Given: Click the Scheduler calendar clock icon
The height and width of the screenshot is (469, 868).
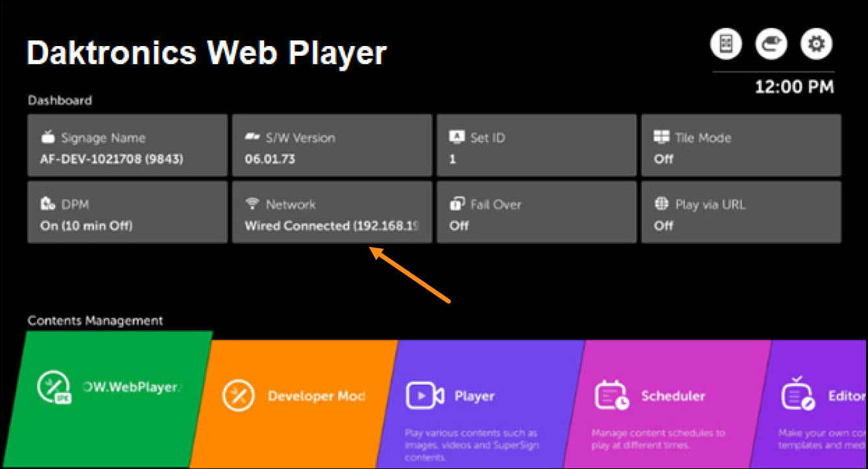Looking at the screenshot, I should pos(612,396).
